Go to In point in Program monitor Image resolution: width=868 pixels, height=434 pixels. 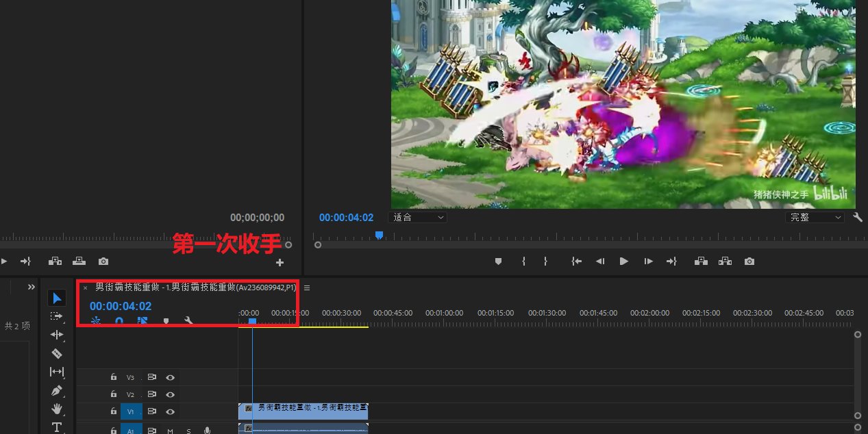click(577, 261)
